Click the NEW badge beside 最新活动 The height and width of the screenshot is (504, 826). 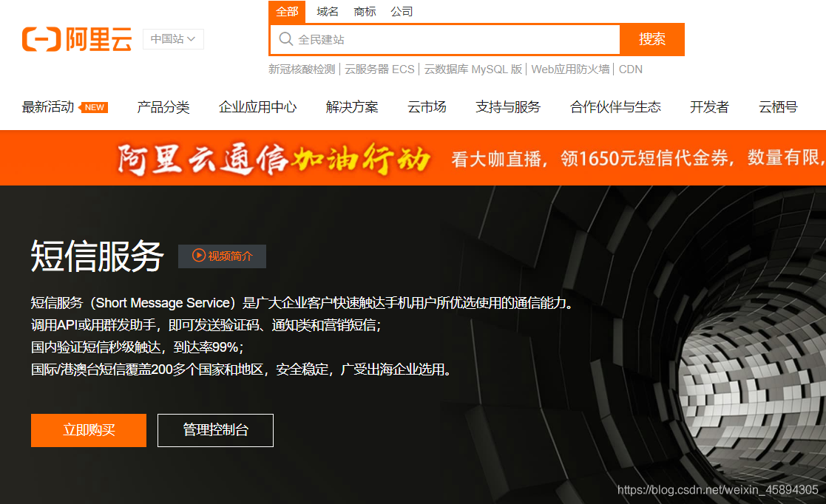coord(94,107)
